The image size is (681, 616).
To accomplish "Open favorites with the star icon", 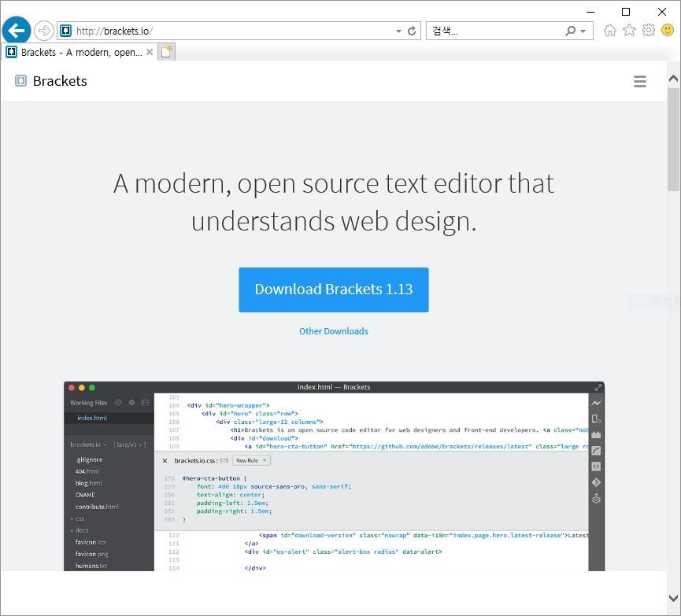I will click(629, 31).
